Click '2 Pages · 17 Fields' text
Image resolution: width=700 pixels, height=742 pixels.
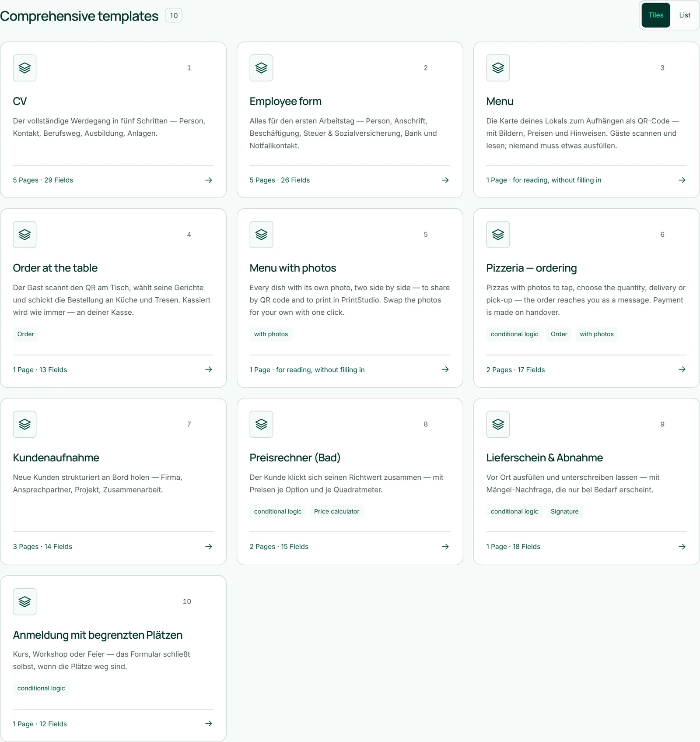(515, 370)
